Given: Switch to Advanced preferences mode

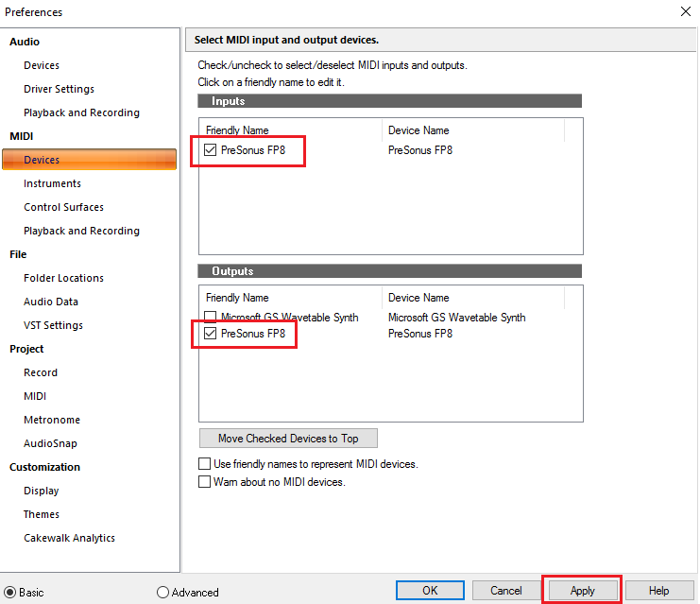Looking at the screenshot, I should click(162, 593).
